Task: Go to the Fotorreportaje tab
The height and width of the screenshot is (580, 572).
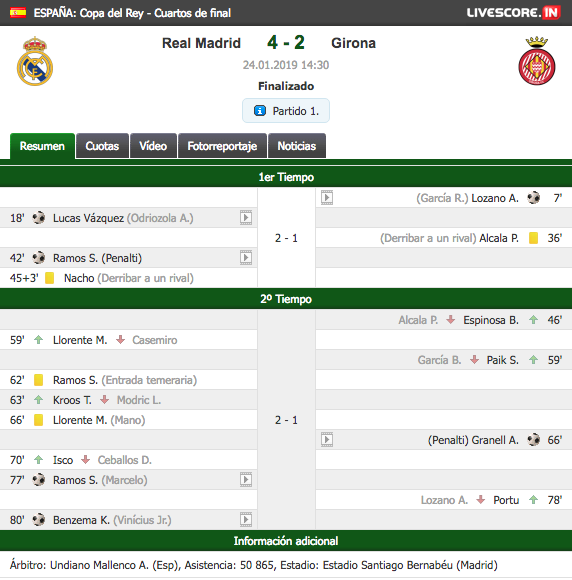Action: point(222,146)
